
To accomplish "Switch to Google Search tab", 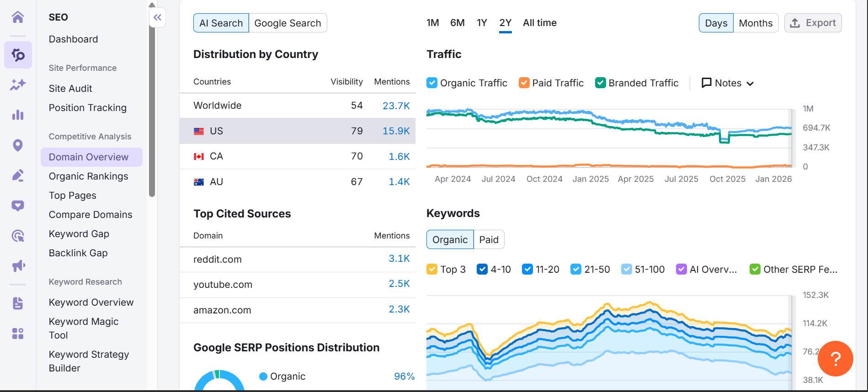I will click(288, 23).
